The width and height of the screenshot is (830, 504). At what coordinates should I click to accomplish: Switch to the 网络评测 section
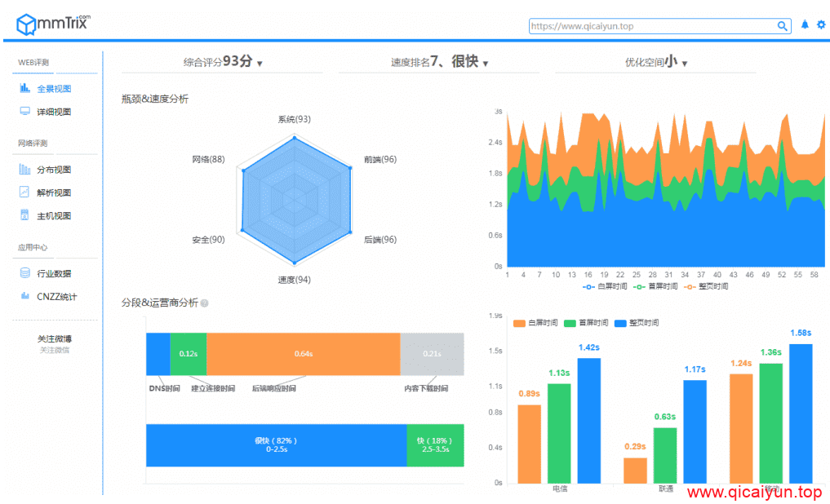coord(33,142)
